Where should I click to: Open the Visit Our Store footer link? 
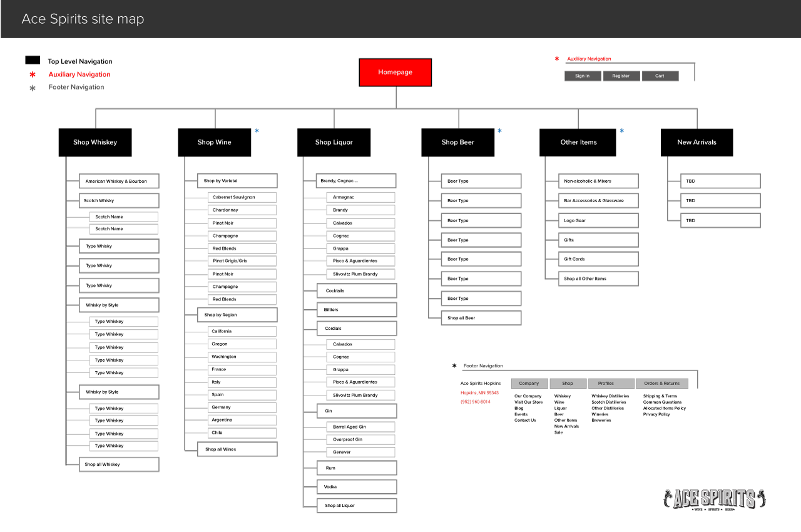pos(529,402)
